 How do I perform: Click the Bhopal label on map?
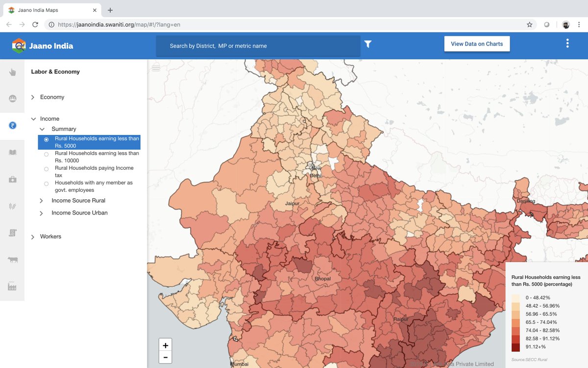[322, 279]
